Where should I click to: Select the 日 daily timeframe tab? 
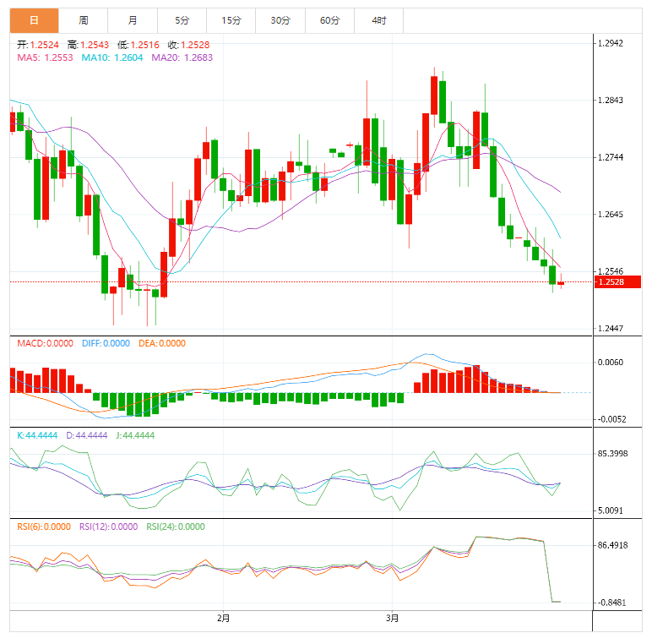pyautogui.click(x=34, y=20)
